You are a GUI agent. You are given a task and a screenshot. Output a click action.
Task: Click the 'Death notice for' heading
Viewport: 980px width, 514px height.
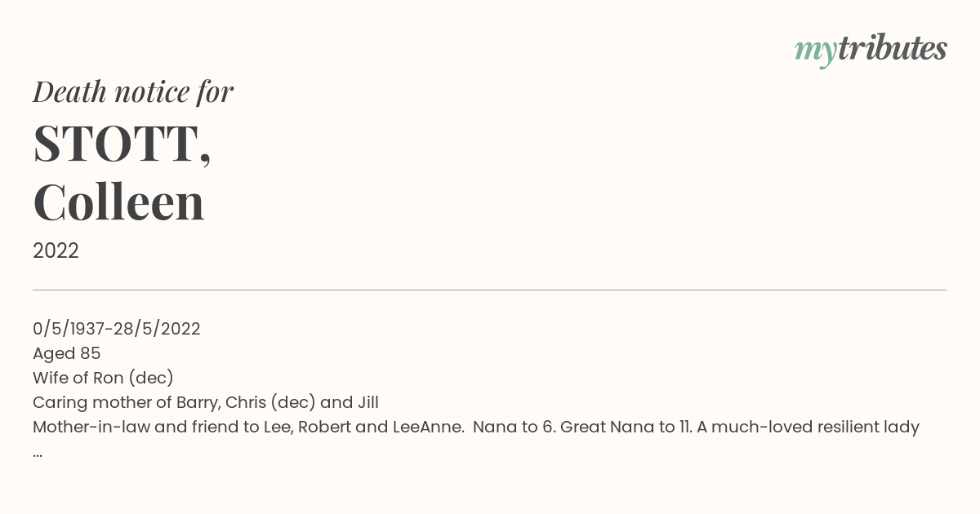(133, 92)
